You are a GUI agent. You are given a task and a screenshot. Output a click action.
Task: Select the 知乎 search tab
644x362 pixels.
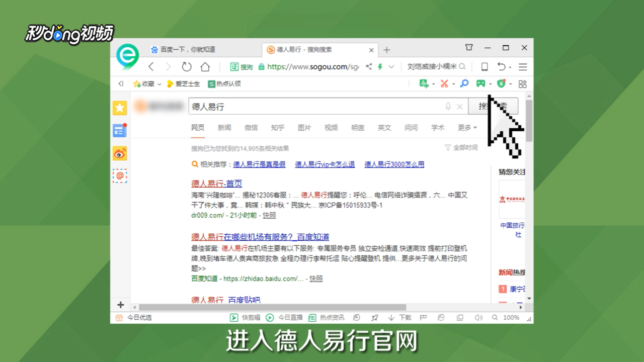[x=278, y=128]
